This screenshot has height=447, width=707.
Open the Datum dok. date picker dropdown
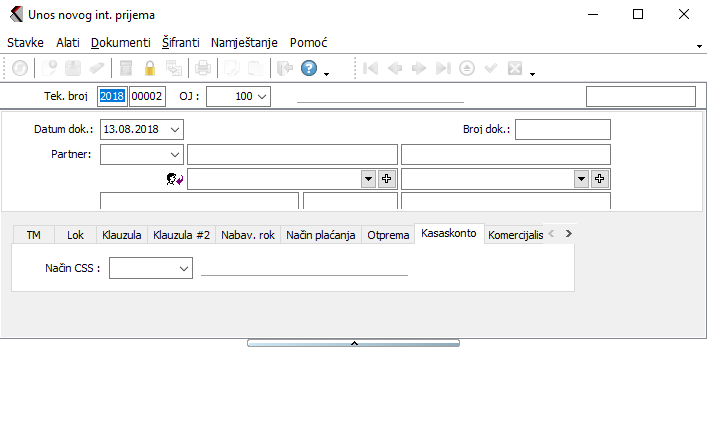176,129
